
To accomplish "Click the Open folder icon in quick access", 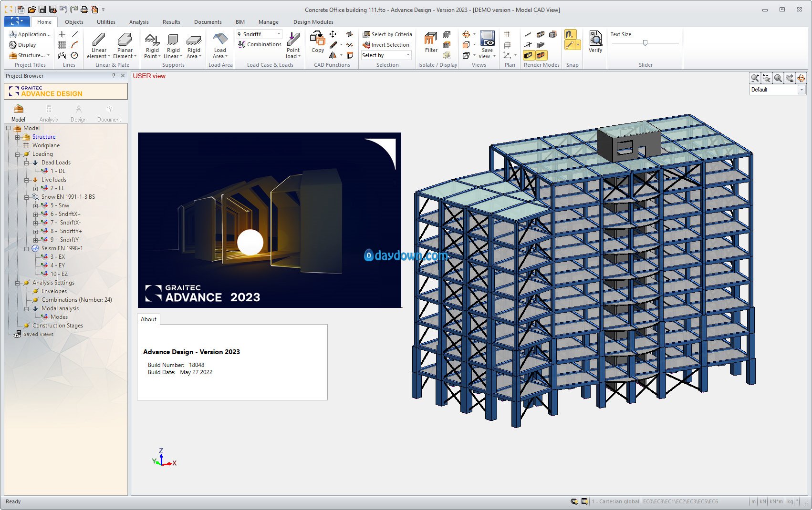I will click(31, 10).
